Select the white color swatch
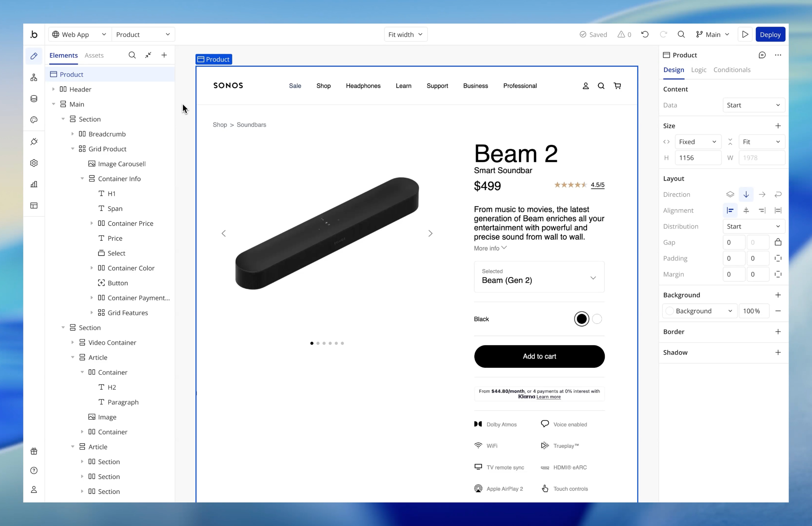The height and width of the screenshot is (526, 812). point(597,319)
